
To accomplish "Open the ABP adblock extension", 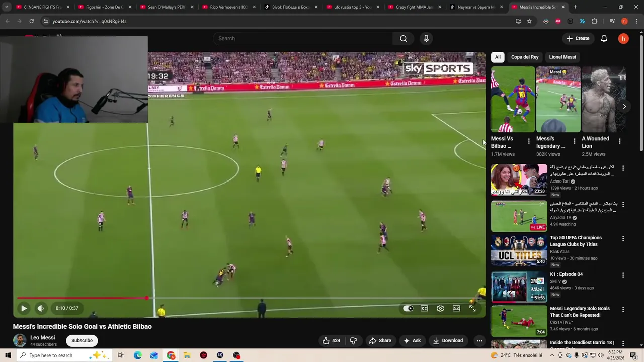I will click(x=558, y=21).
